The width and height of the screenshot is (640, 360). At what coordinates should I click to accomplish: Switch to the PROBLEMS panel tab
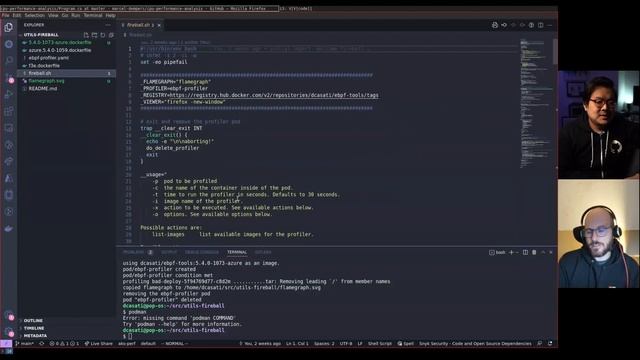tap(138, 253)
